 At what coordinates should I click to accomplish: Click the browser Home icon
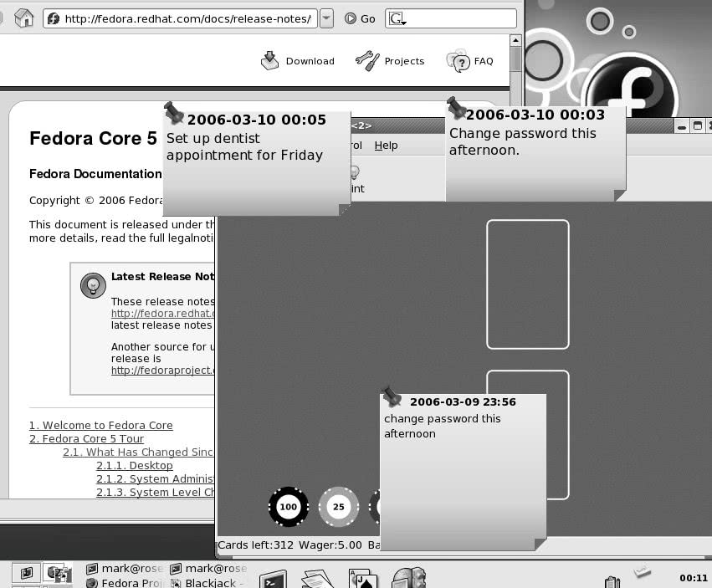23,18
